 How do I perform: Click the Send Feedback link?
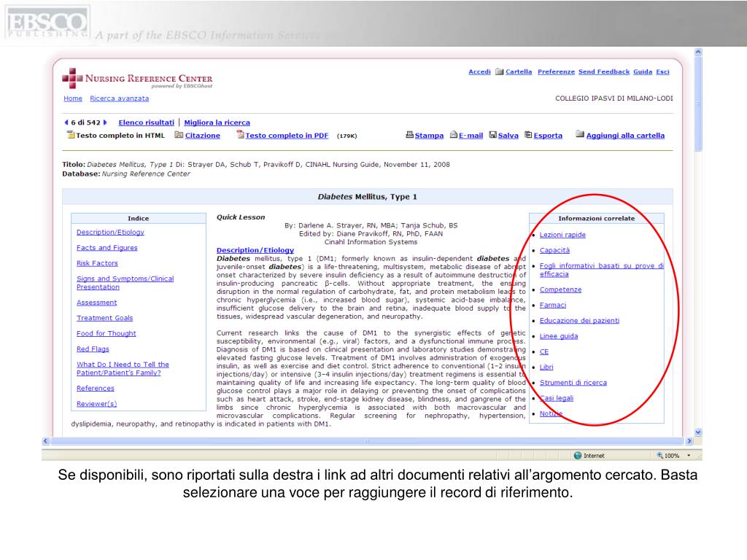pos(603,71)
